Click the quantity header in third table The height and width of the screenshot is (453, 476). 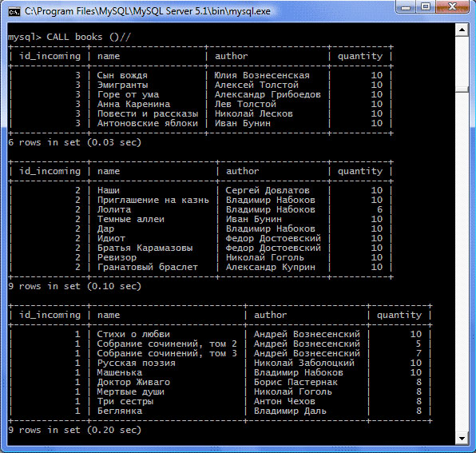399,315
